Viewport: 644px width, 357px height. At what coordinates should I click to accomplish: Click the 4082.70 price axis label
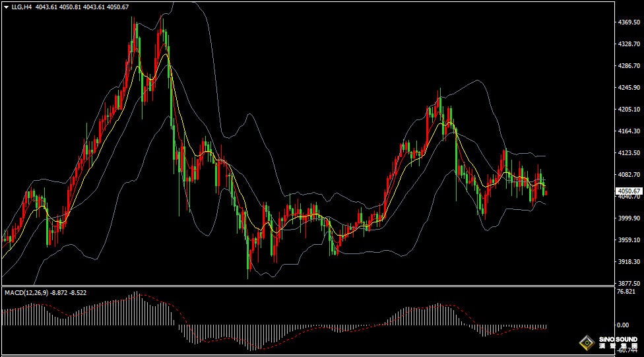[x=628, y=175]
